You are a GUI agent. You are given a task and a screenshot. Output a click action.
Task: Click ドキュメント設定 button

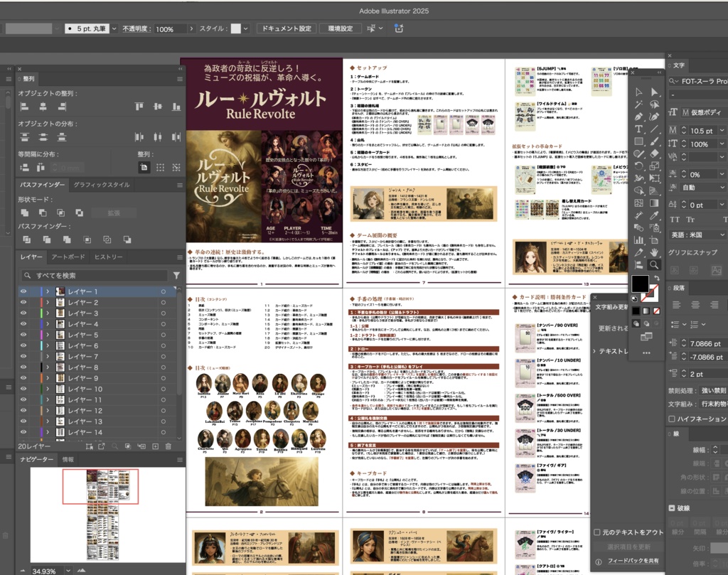tap(287, 28)
